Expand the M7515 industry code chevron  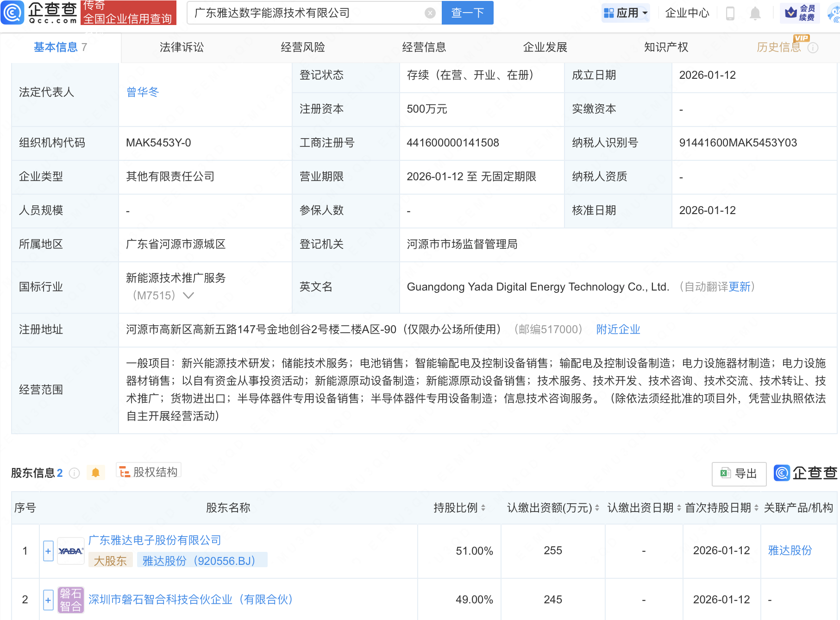pyautogui.click(x=189, y=295)
